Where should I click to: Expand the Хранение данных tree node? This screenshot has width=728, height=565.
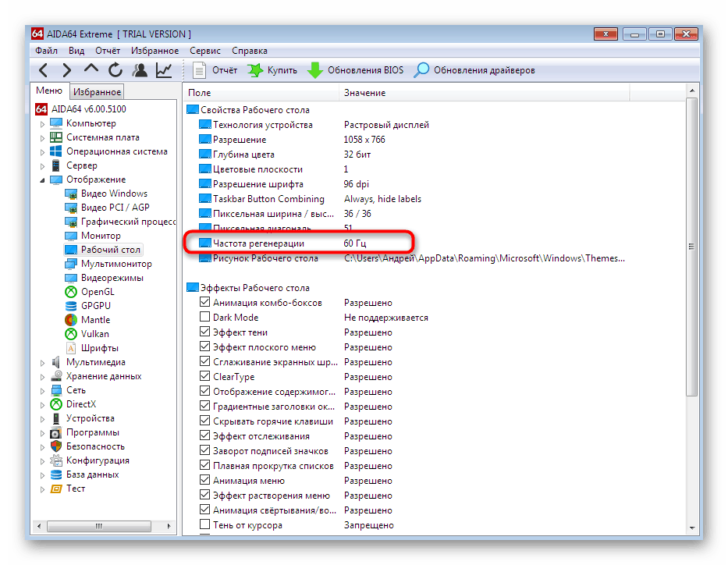[x=42, y=376]
